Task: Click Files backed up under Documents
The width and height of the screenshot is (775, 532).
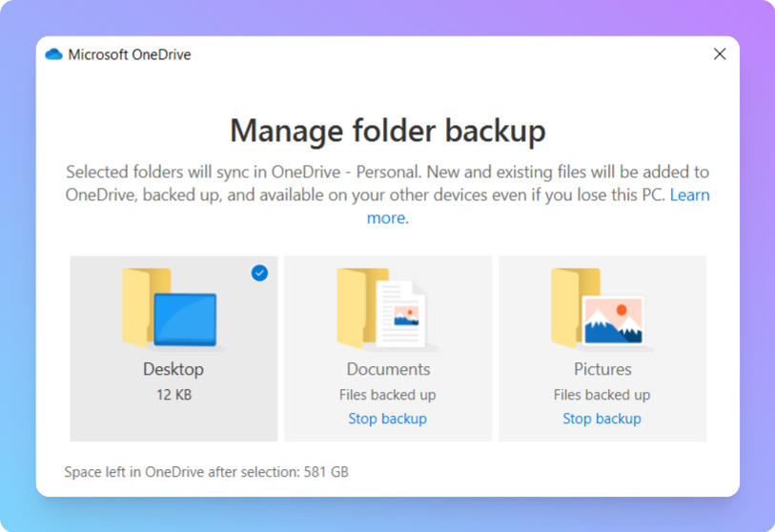Action: click(387, 395)
